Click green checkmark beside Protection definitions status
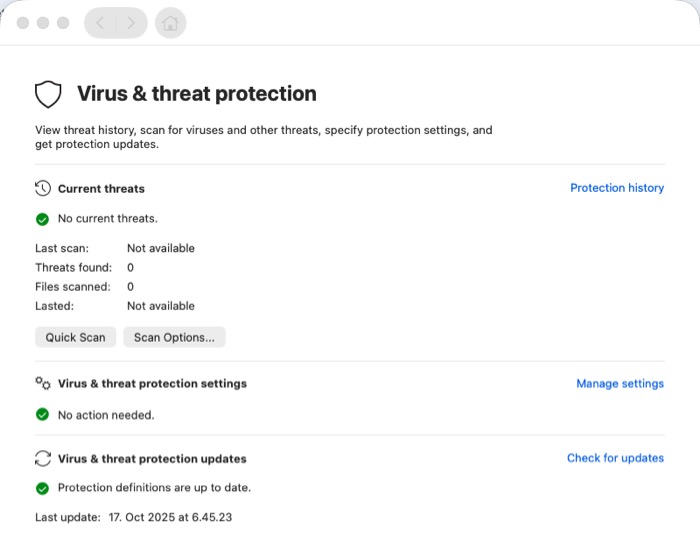This screenshot has width=700, height=559. [43, 488]
